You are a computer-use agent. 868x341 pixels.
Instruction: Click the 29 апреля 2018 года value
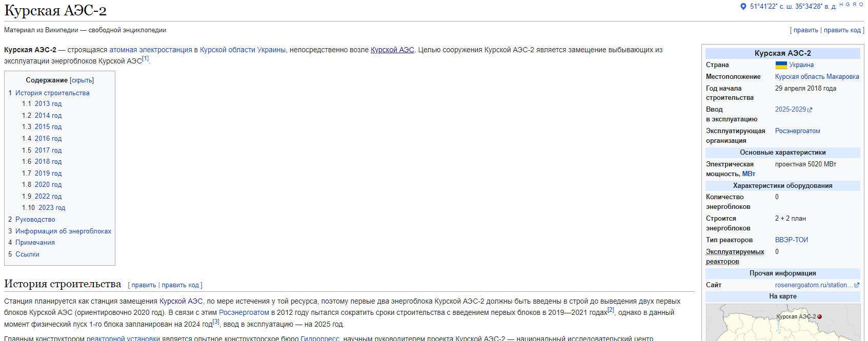[x=805, y=89]
